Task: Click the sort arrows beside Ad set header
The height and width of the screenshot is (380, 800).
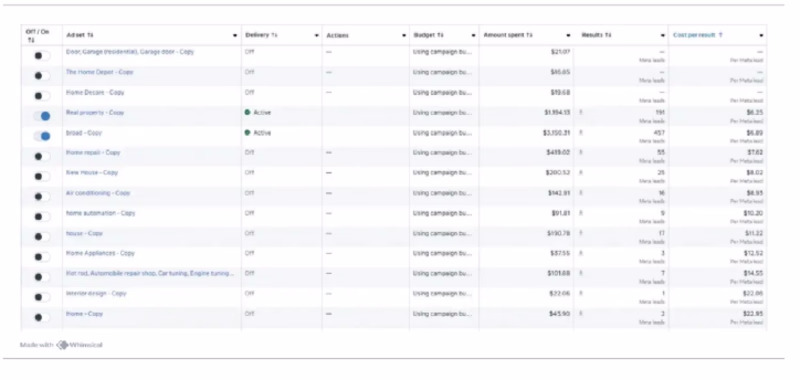Action: 90,35
